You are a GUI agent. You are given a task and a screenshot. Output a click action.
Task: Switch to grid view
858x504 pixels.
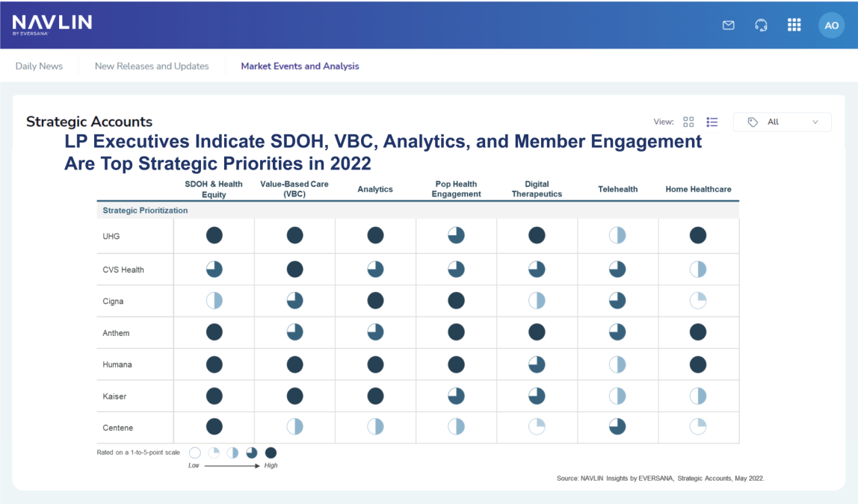688,122
